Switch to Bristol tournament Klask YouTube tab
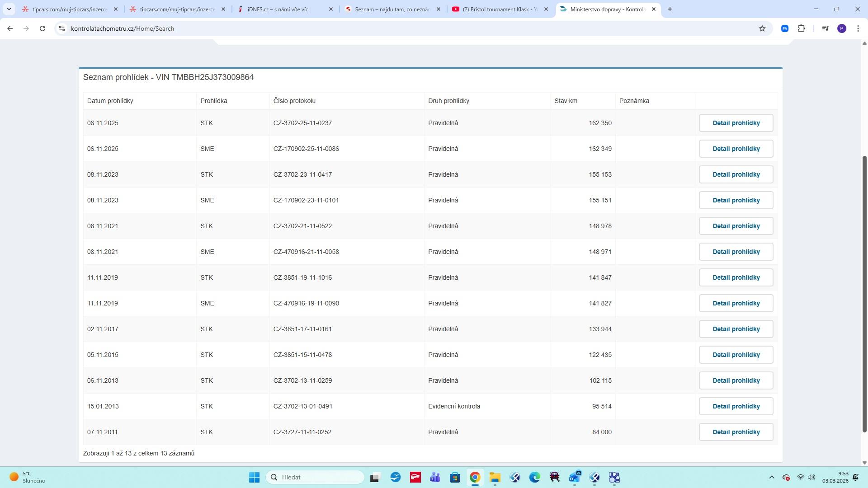This screenshot has height=488, width=868. [500, 9]
